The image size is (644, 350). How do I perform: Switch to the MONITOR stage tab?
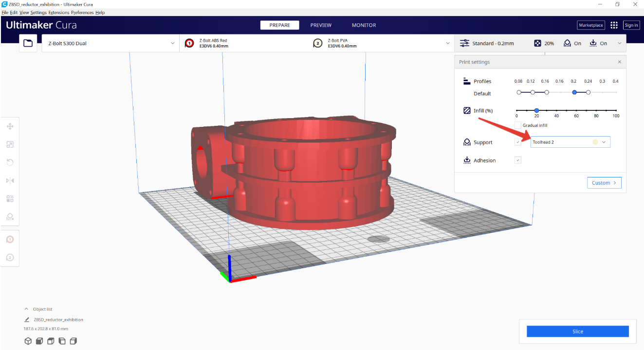click(x=364, y=25)
